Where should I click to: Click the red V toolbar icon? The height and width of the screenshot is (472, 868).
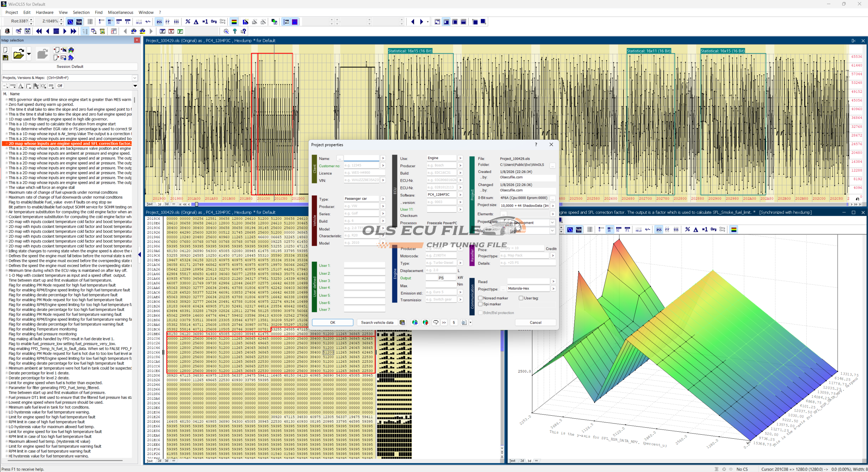tap(171, 31)
